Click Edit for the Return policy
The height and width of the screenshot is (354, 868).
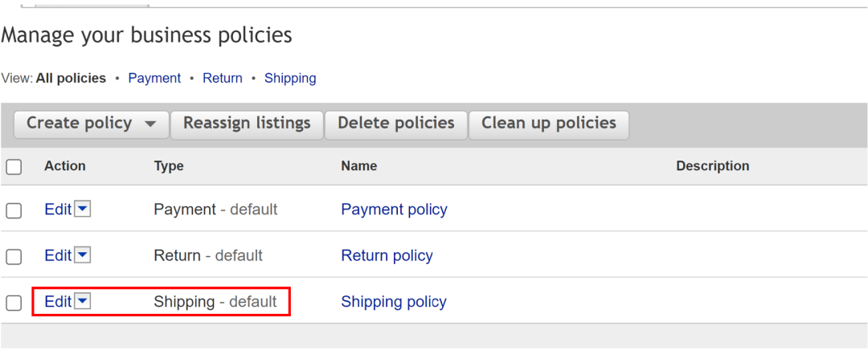[x=58, y=256]
